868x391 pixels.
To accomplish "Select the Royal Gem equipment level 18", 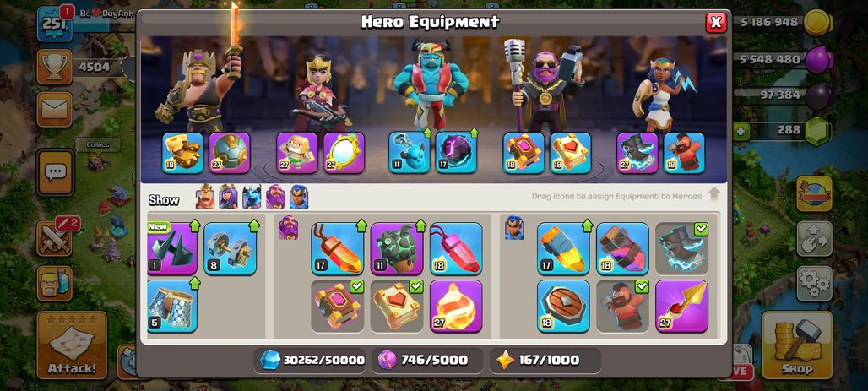I will pyautogui.click(x=456, y=248).
